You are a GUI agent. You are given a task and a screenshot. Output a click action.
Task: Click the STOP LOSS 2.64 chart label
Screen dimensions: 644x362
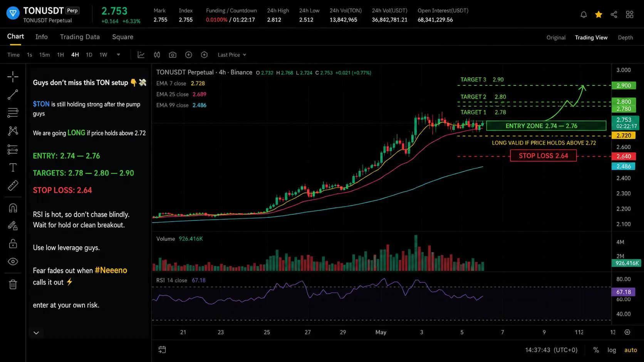(543, 156)
